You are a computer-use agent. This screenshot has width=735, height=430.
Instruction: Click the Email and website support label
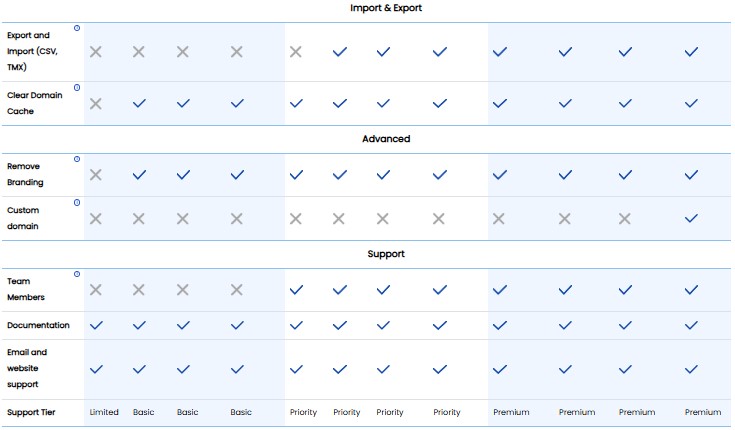pyautogui.click(x=27, y=368)
